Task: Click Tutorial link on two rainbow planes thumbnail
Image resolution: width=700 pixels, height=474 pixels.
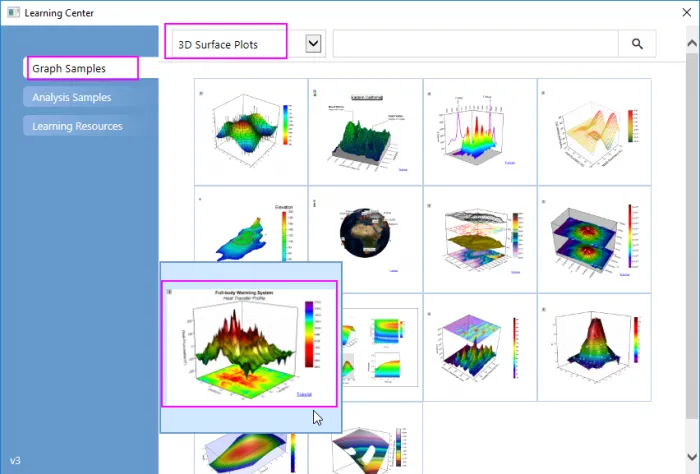Action: 624,274
